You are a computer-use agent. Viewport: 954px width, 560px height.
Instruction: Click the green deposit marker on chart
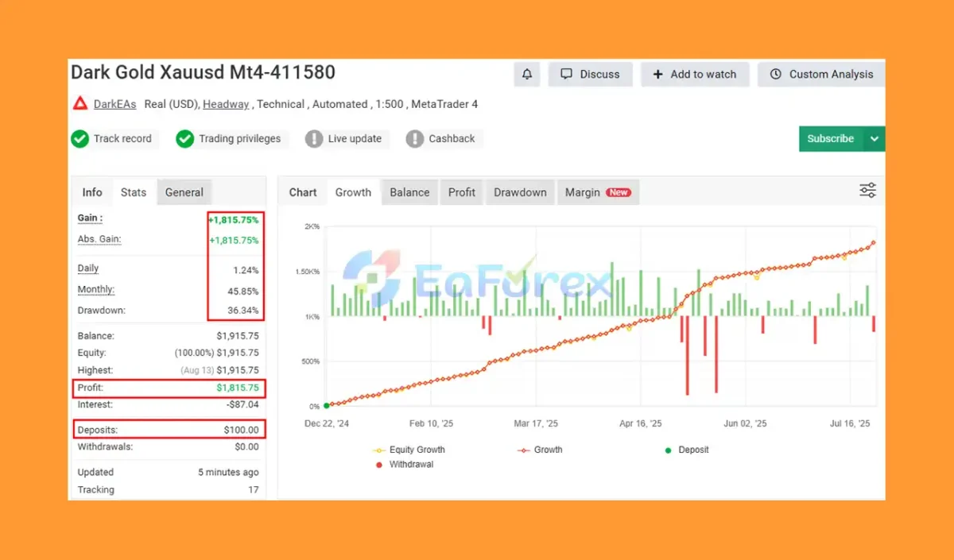327,406
